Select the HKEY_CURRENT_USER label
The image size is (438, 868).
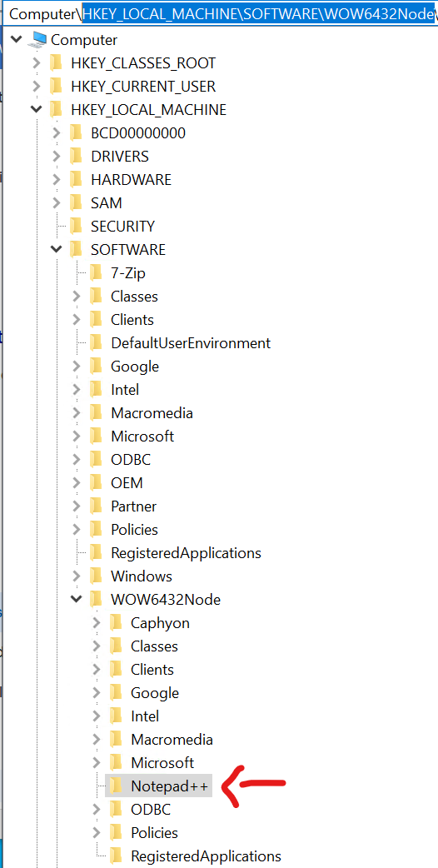tap(143, 87)
